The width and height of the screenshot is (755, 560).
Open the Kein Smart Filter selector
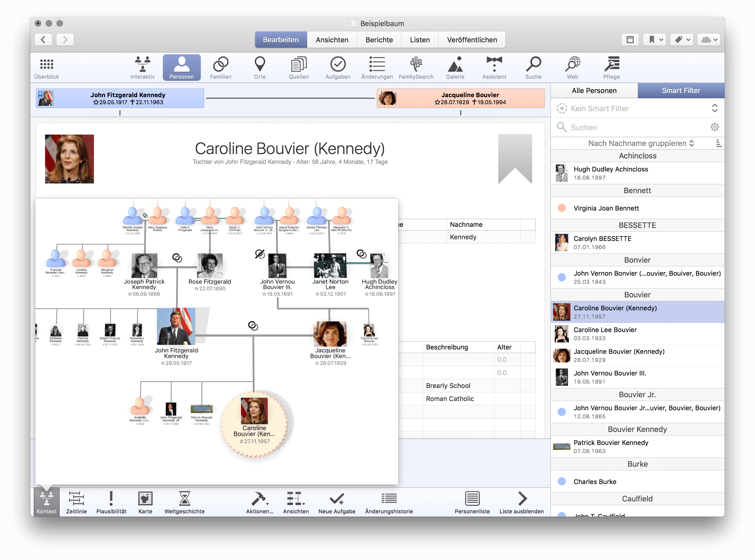(x=637, y=109)
